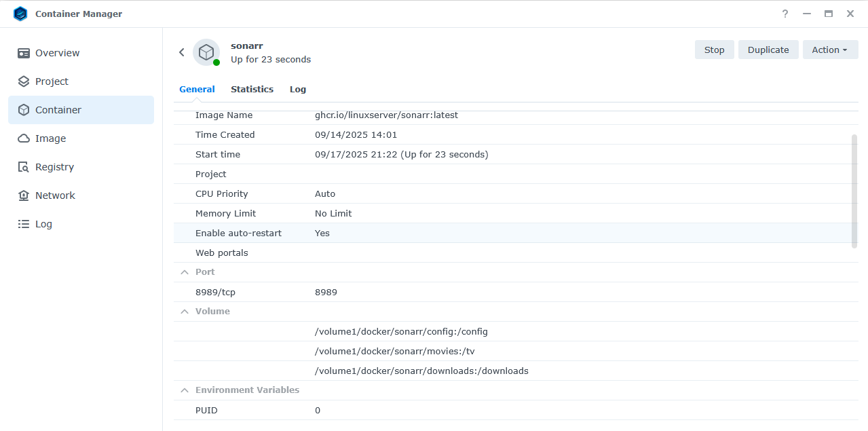Click the vertical scrollbar in General tab
868x431 pixels.
pyautogui.click(x=854, y=191)
